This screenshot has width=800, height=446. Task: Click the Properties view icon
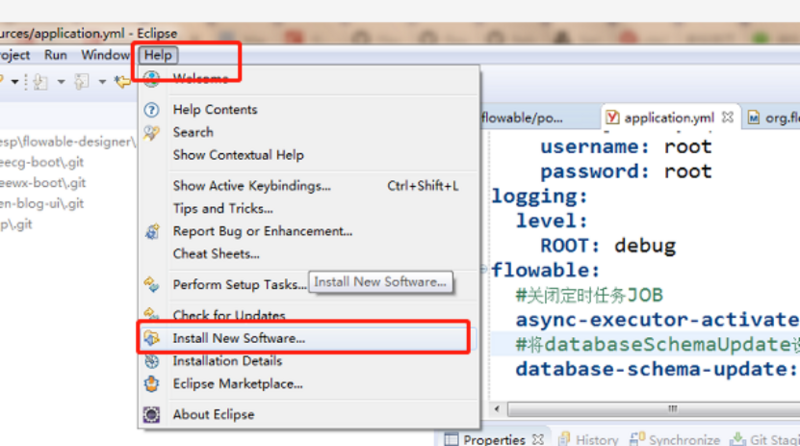pyautogui.click(x=451, y=439)
